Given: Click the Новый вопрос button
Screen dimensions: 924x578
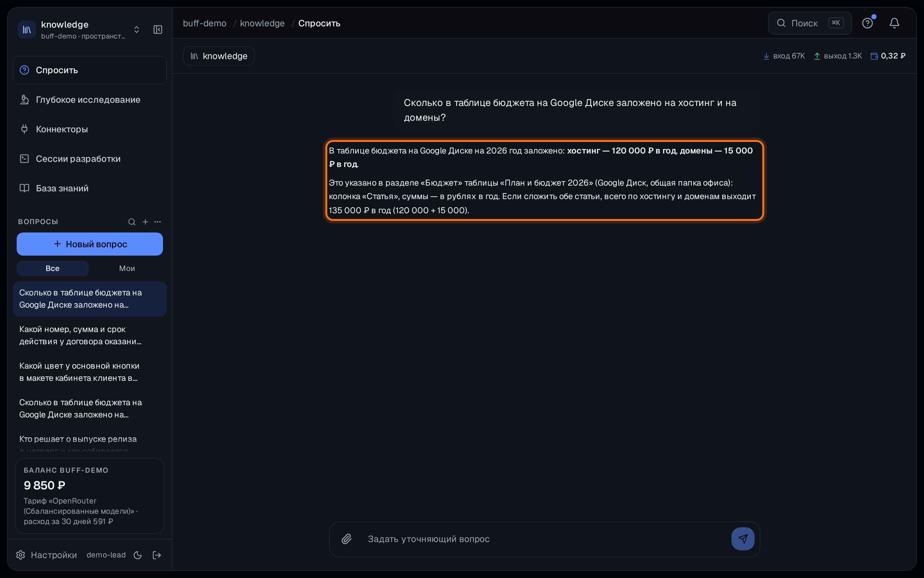Looking at the screenshot, I should click(x=90, y=244).
